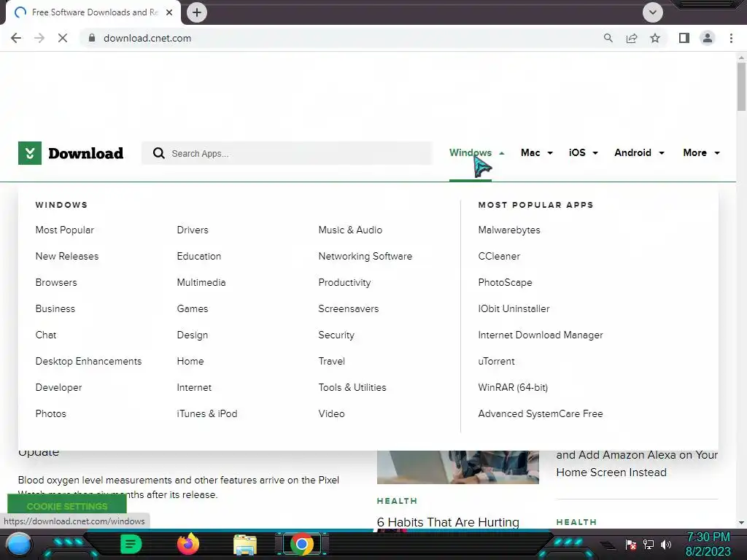This screenshot has height=560, width=747.
Task: Open Screensavers category
Action: pos(349,308)
